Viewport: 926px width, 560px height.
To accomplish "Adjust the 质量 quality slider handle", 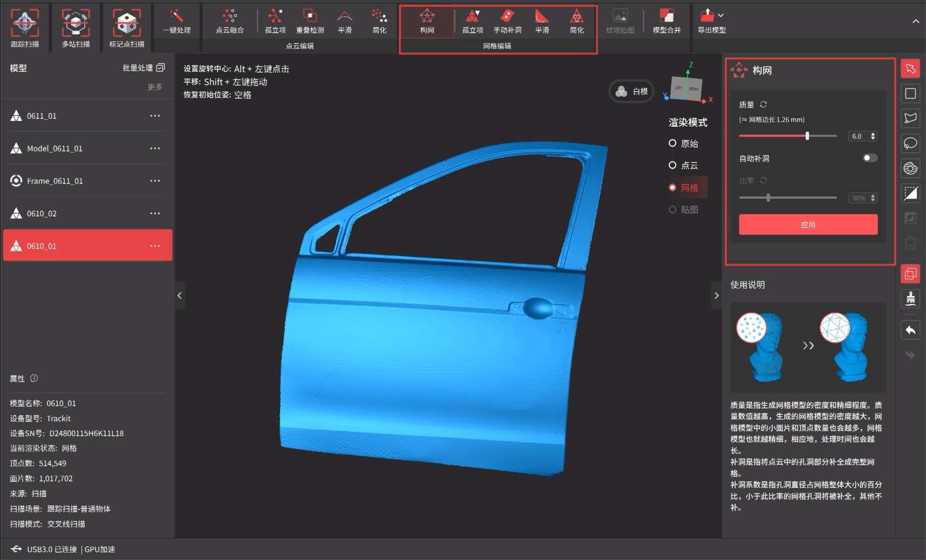I will (807, 136).
